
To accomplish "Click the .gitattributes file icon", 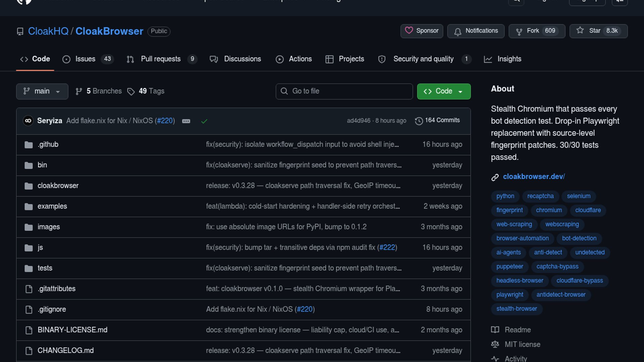I will pos(29,289).
